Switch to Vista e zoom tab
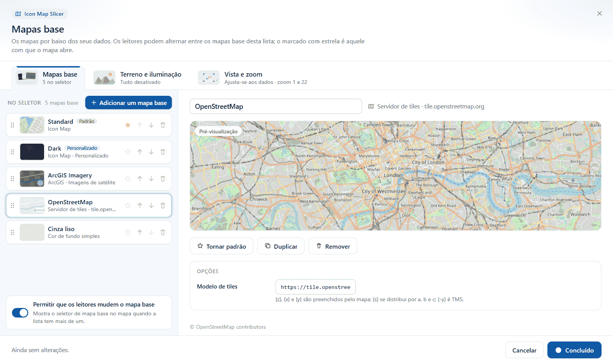613x364 pixels. point(253,78)
